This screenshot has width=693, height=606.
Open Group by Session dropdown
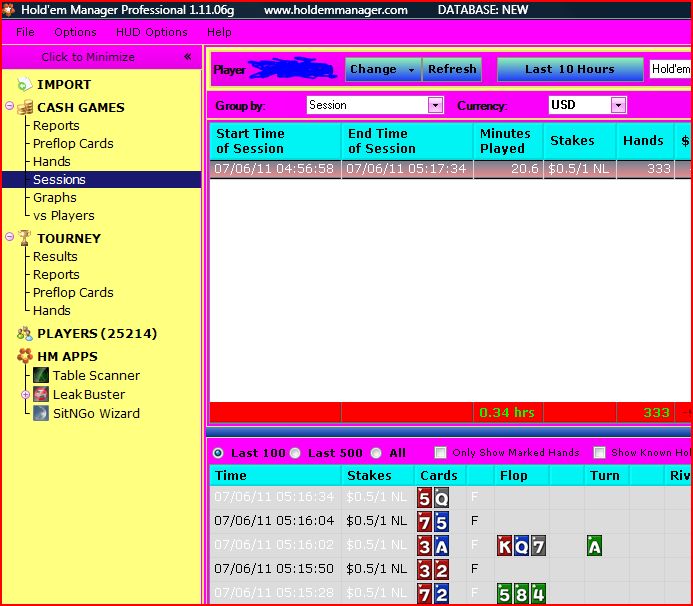tap(435, 105)
